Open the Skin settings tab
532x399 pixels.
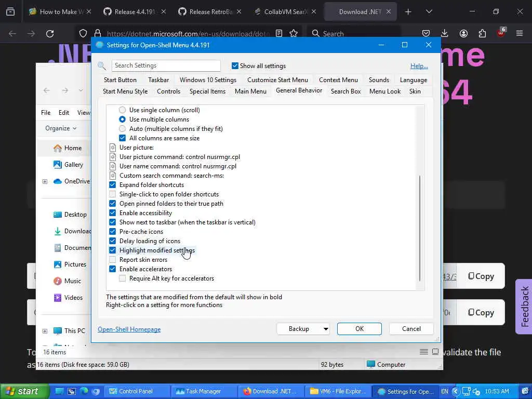[415, 91]
